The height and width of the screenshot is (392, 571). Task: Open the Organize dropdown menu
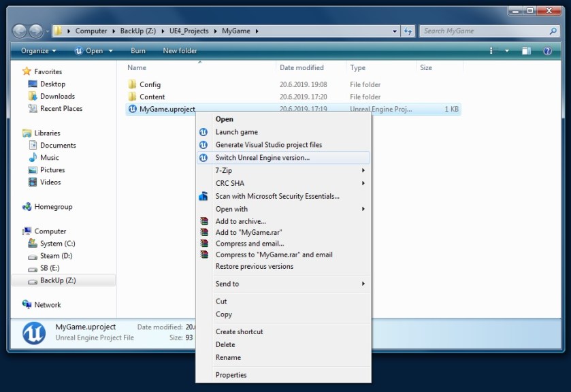(37, 51)
